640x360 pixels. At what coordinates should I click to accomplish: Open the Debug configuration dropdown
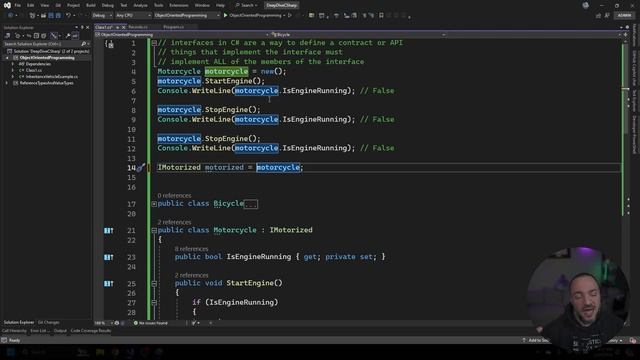(x=102, y=16)
